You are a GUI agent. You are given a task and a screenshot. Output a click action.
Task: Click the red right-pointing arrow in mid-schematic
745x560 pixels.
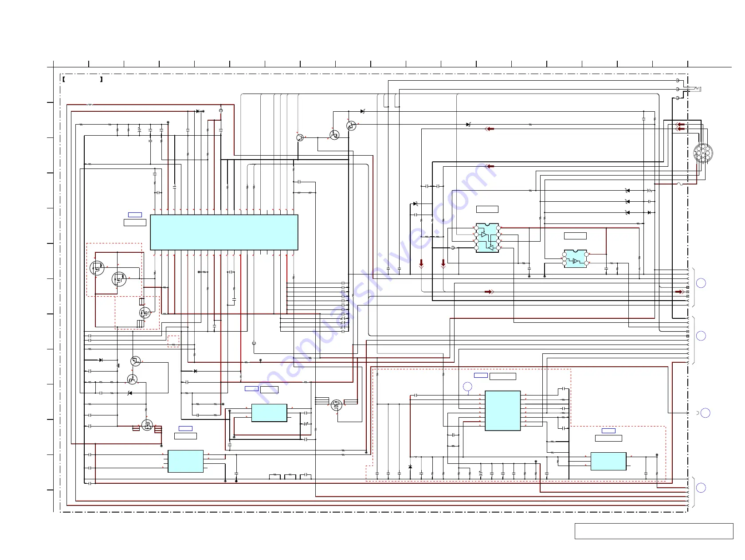(x=489, y=292)
